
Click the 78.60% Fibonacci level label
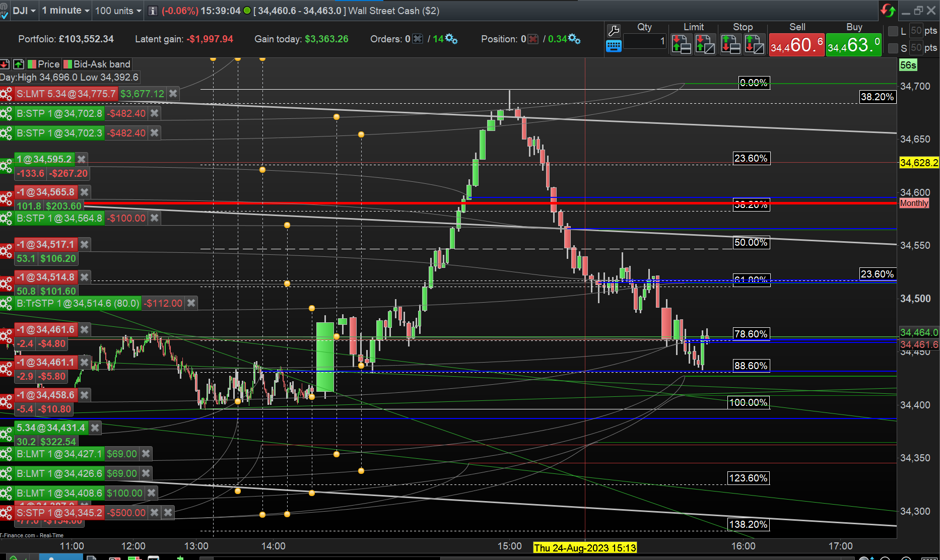tap(751, 334)
